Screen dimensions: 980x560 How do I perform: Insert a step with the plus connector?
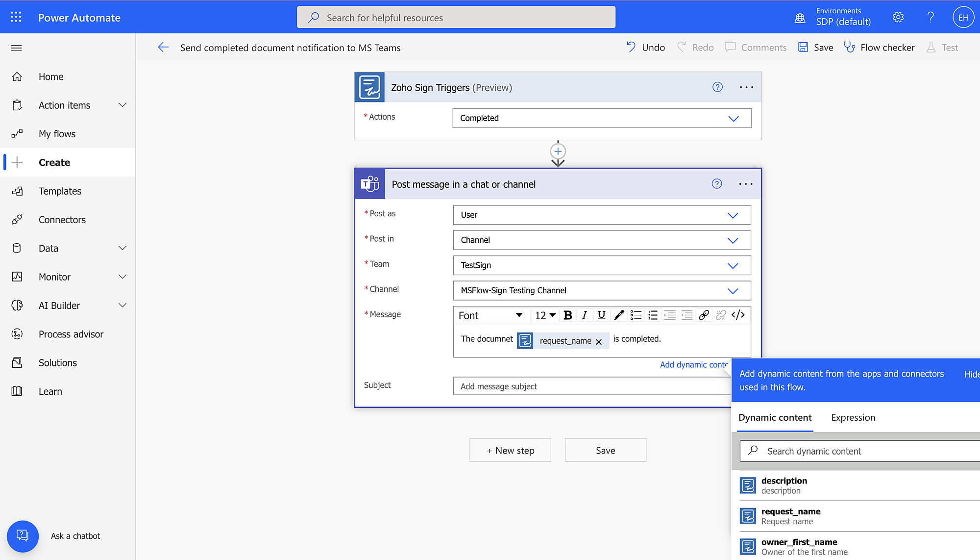(558, 151)
